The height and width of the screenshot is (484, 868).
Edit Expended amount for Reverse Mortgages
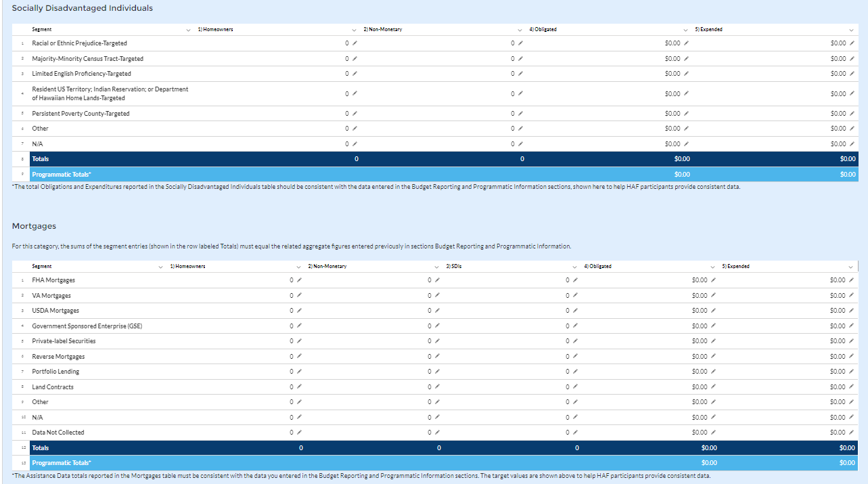(851, 357)
